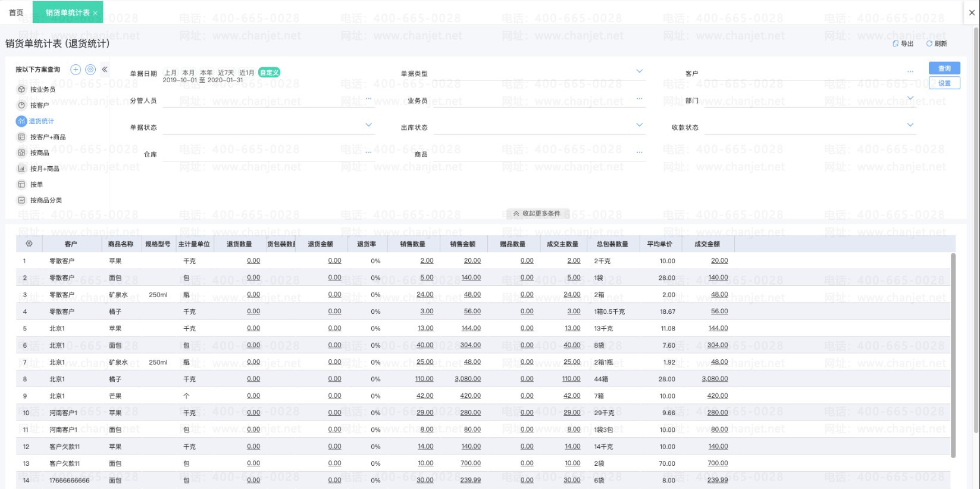This screenshot has width=980, height=489.
Task: Collapse the query scheme sidebar
Action: tap(105, 70)
